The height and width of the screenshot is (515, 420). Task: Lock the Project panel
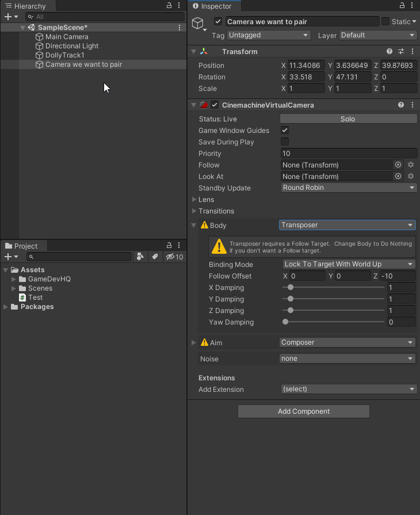169,245
